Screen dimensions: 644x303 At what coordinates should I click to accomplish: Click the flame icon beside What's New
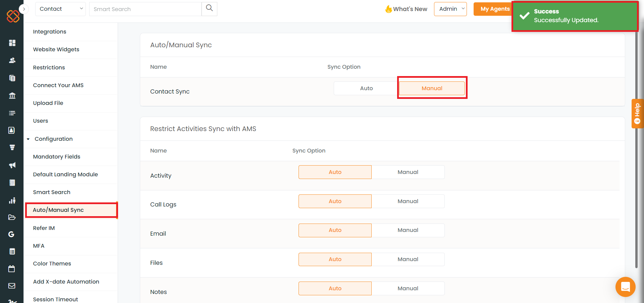click(388, 9)
